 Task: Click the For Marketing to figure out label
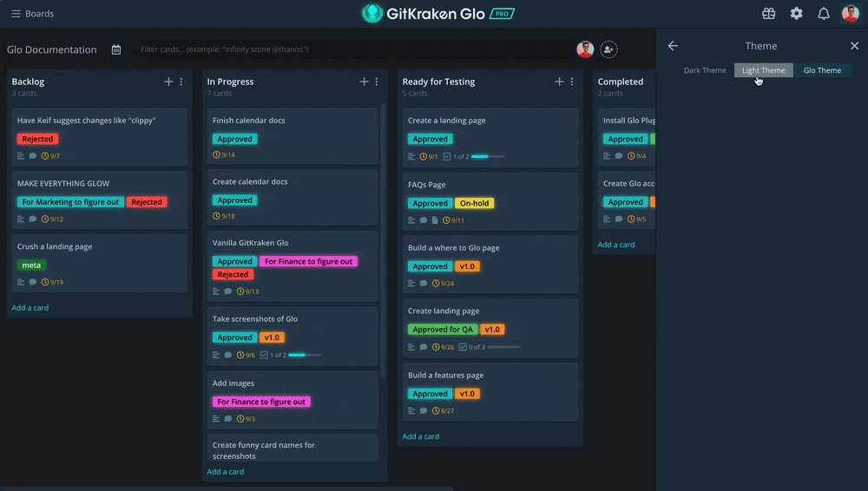[70, 202]
